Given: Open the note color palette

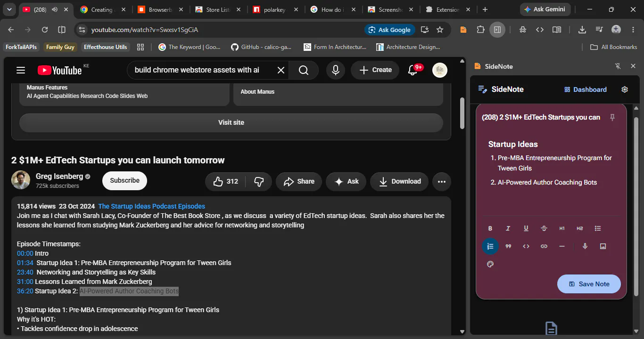Looking at the screenshot, I should coord(490,264).
